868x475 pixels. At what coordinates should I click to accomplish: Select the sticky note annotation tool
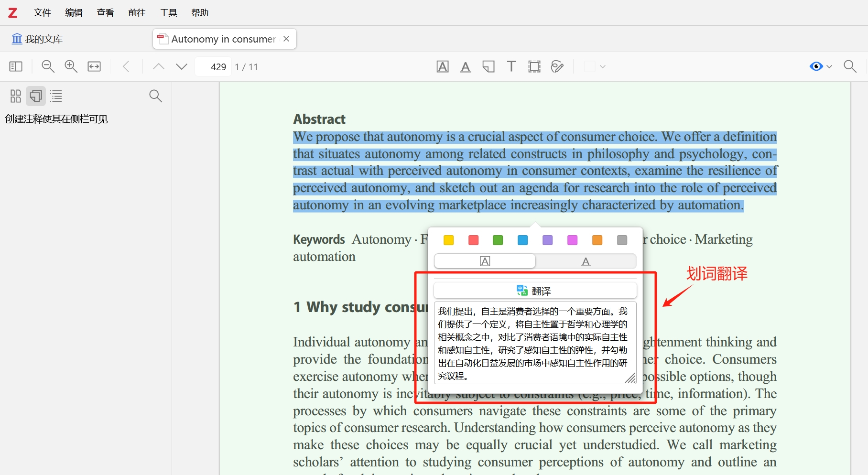coord(488,66)
